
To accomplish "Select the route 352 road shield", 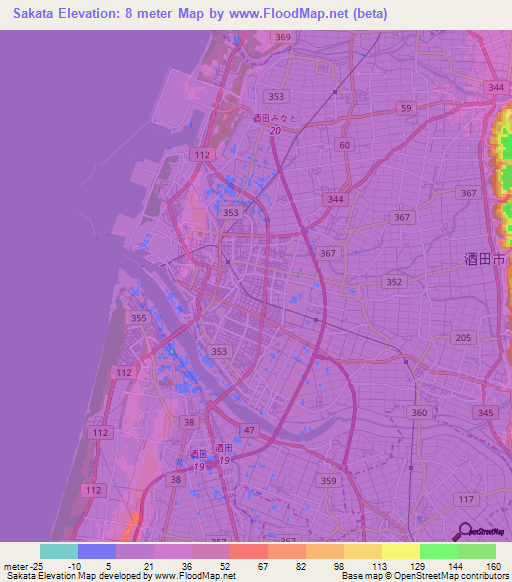I will tap(394, 282).
